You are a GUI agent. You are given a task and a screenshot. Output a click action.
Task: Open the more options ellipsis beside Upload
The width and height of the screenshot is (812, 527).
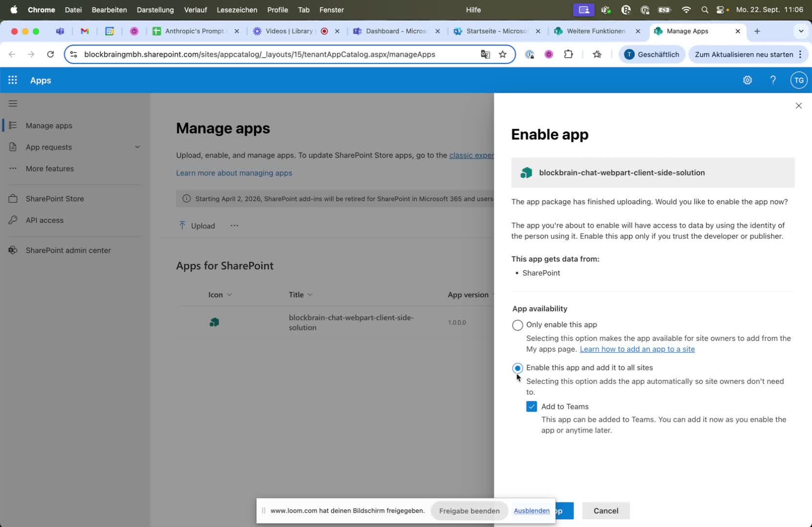[235, 225]
